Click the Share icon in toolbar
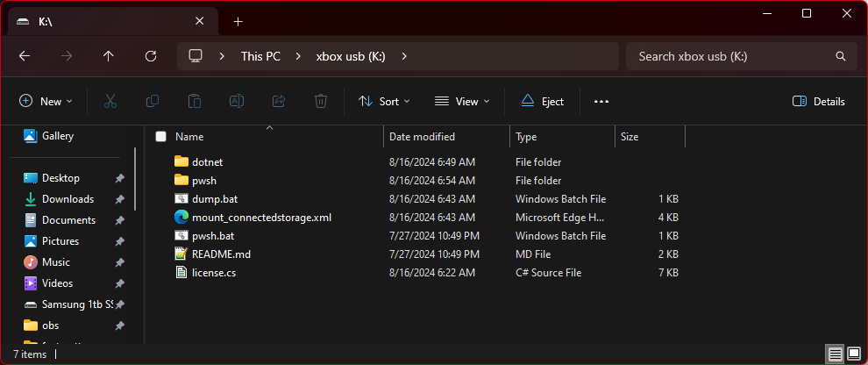 [x=279, y=102]
